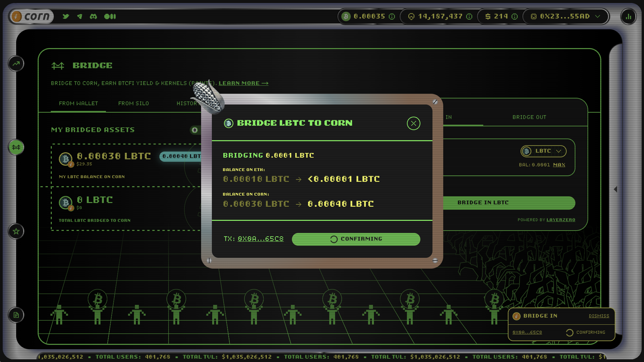Open the LBTC token selector dropdown
The height and width of the screenshot is (362, 644).
543,151
